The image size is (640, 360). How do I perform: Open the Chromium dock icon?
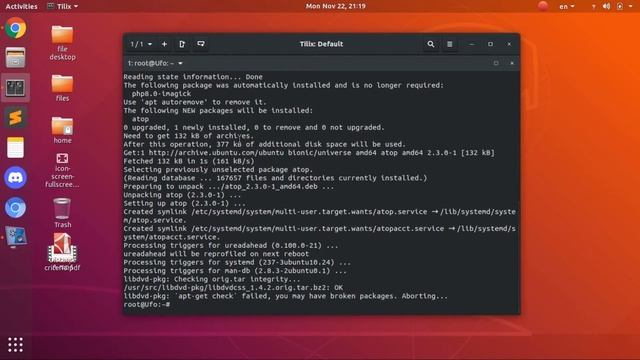16,208
